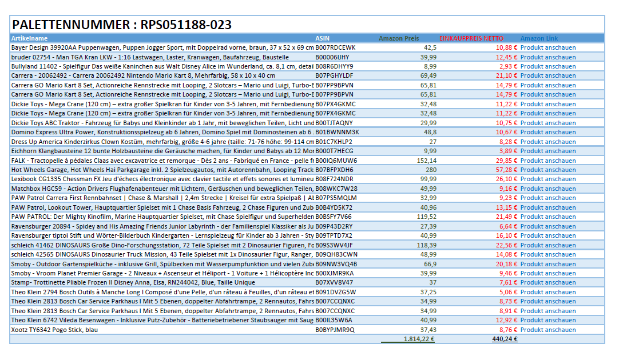Click product link for Xootz Pogo Stick
This screenshot has height=364, width=619.
point(547,330)
